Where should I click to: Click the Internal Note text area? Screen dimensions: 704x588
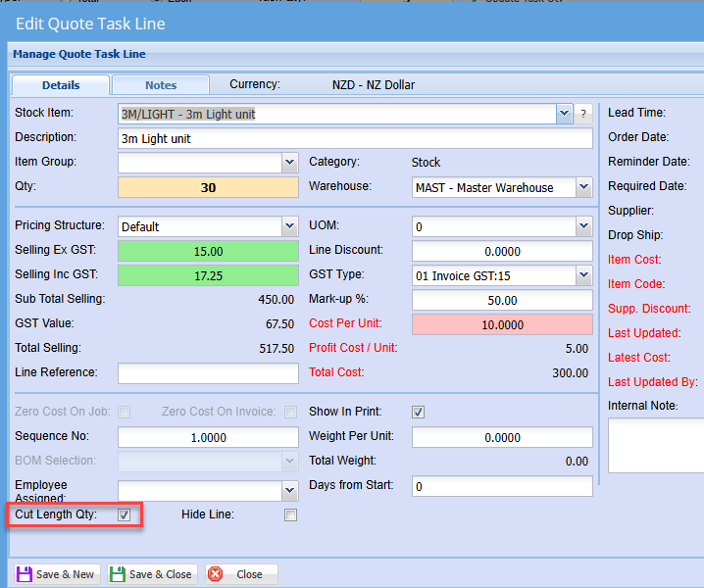(x=655, y=446)
